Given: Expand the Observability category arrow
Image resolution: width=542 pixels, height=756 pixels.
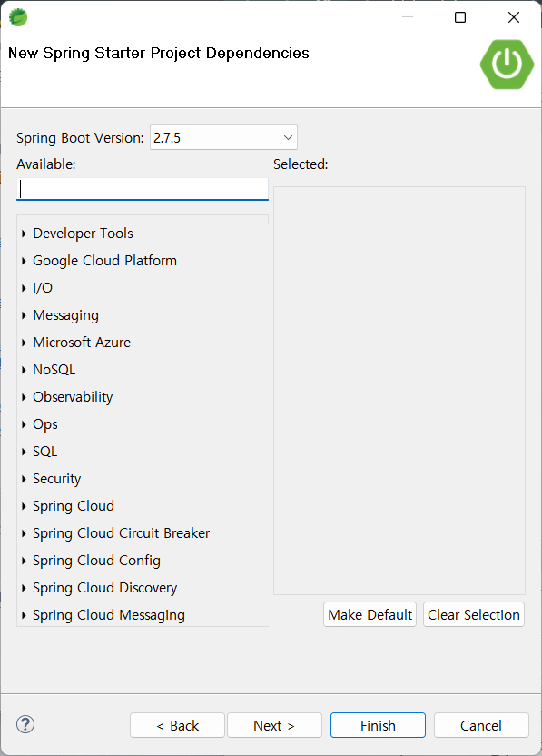Looking at the screenshot, I should [24, 397].
